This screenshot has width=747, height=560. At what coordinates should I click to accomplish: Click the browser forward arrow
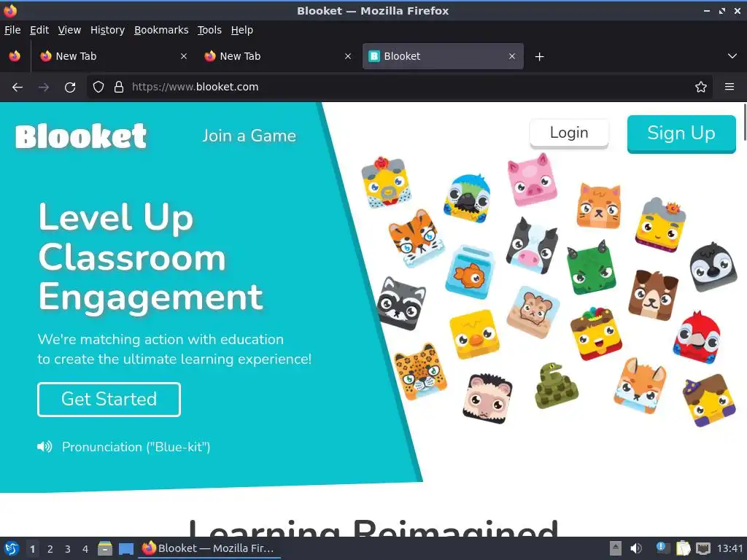point(44,87)
